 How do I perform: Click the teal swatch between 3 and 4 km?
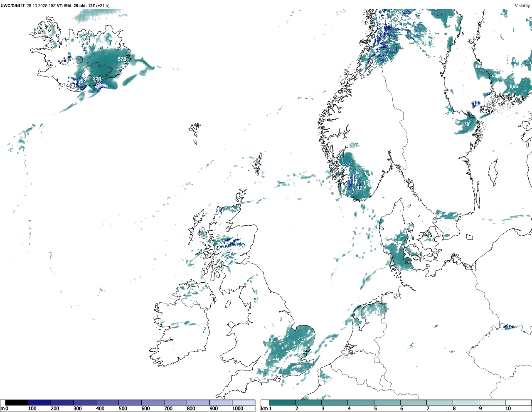point(335,402)
